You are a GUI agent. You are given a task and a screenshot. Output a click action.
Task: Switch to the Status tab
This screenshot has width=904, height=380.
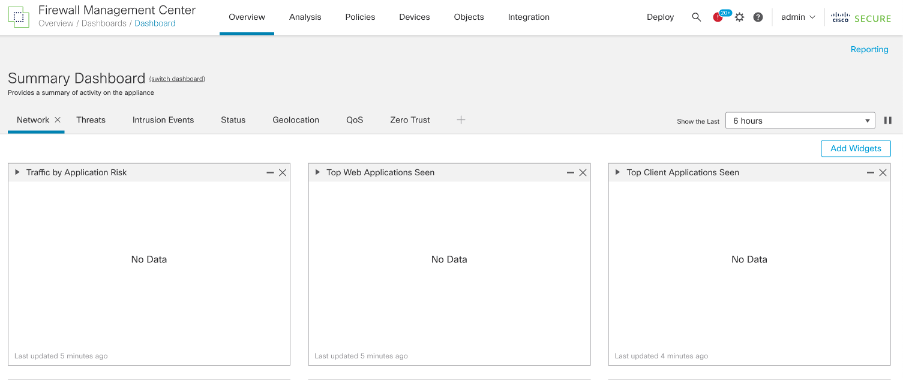point(233,120)
